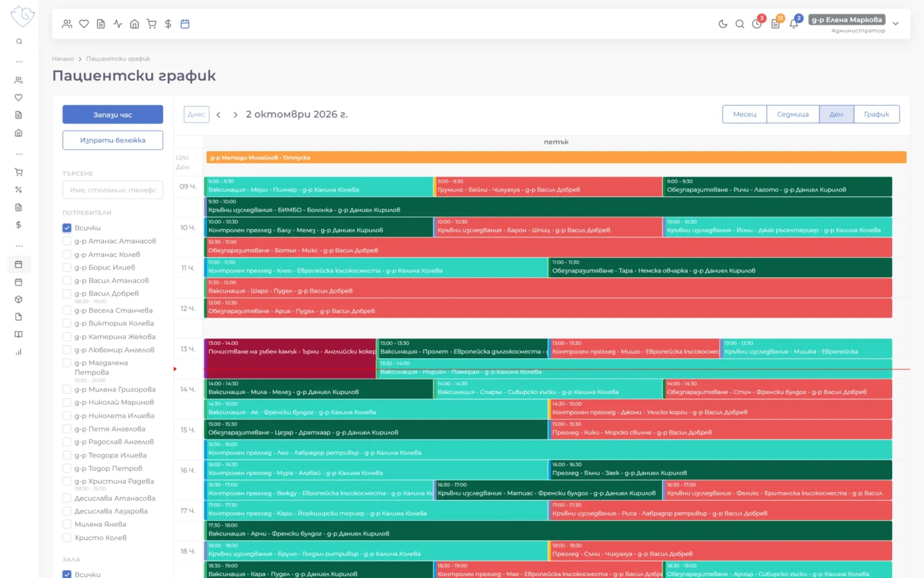Image resolution: width=924 pixels, height=578 pixels.
Task: Open the bar chart icon in the left sidebar
Action: click(19, 352)
